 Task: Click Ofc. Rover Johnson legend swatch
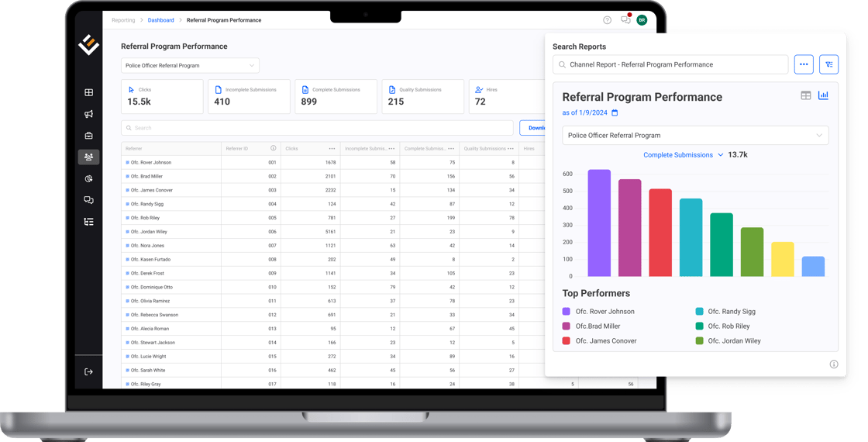[x=567, y=311]
